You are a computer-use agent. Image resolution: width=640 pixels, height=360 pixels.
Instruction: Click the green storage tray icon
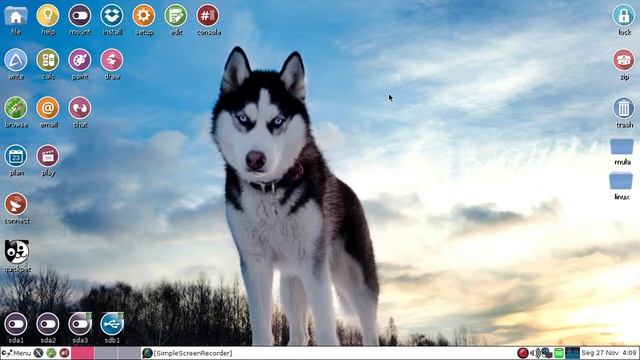pyautogui.click(x=559, y=353)
